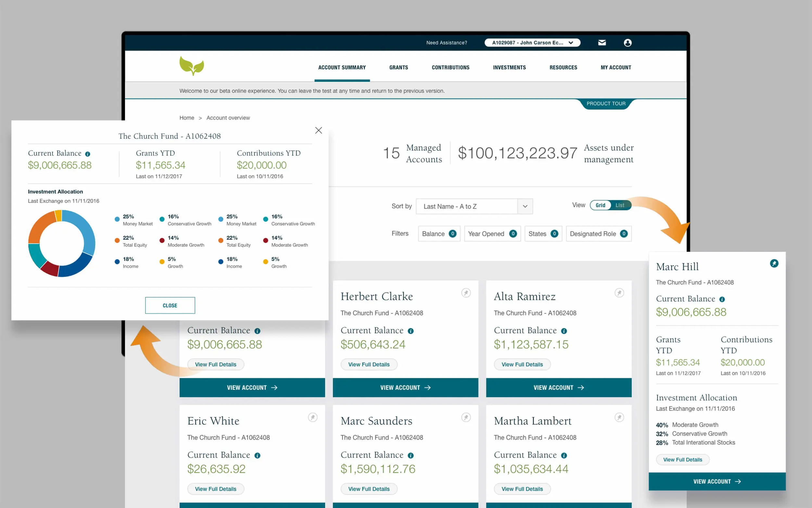The width and height of the screenshot is (812, 508).
Task: Pin Eric White's account card
Action: (x=312, y=417)
